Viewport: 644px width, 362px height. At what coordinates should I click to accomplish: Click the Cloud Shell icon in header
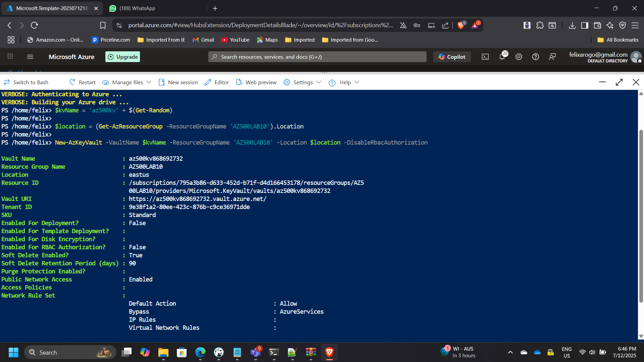(485, 57)
